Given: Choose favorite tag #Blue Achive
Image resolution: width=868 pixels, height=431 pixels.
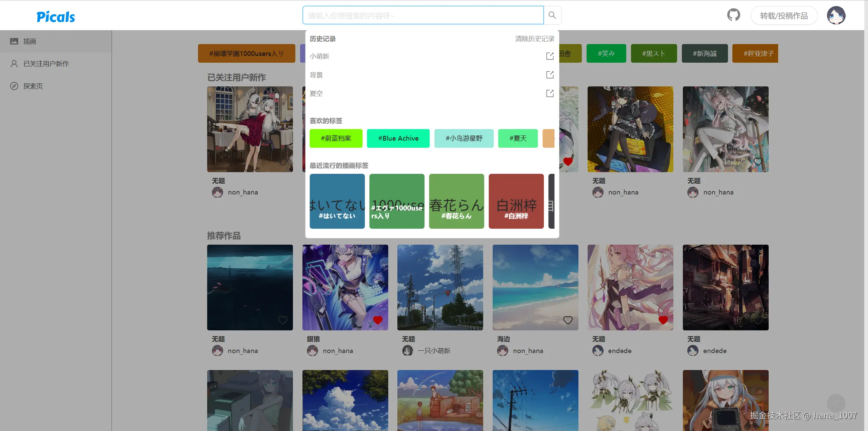Looking at the screenshot, I should coord(398,138).
